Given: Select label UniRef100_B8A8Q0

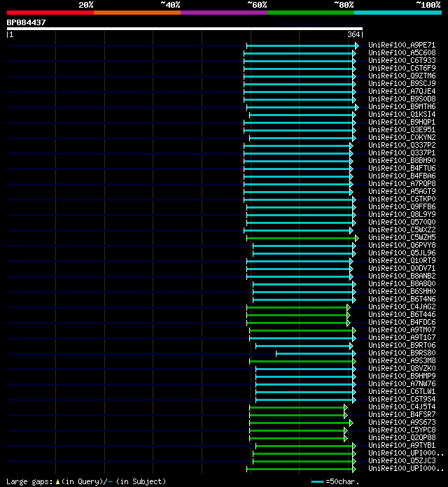Looking at the screenshot, I should [402, 283].
